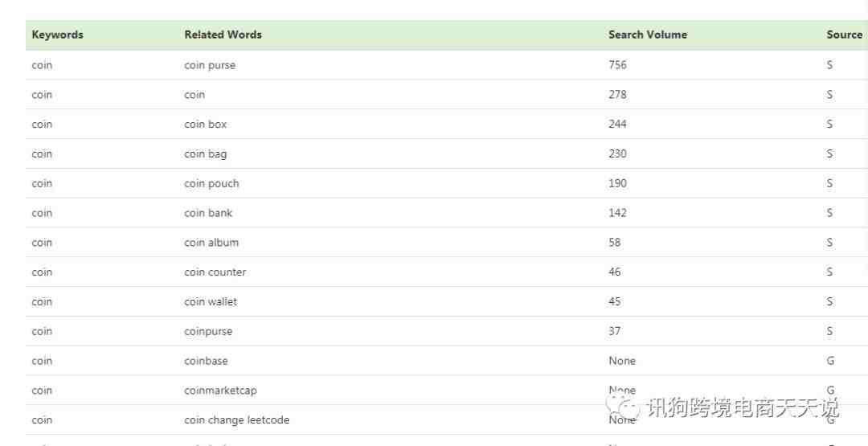The image size is (868, 446).
Task: Click the "coin wallet" related word
Action: (x=211, y=302)
